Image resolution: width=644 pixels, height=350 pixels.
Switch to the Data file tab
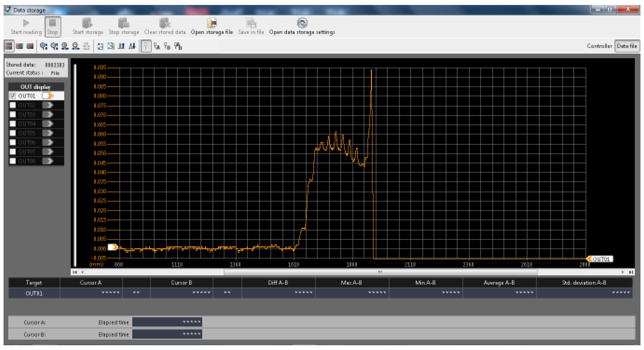click(627, 46)
